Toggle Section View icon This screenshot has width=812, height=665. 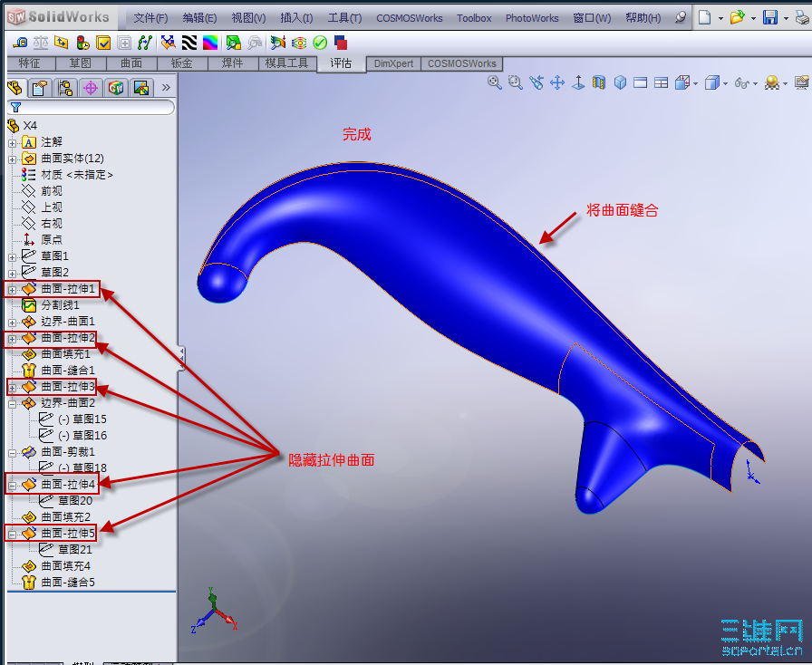click(599, 82)
